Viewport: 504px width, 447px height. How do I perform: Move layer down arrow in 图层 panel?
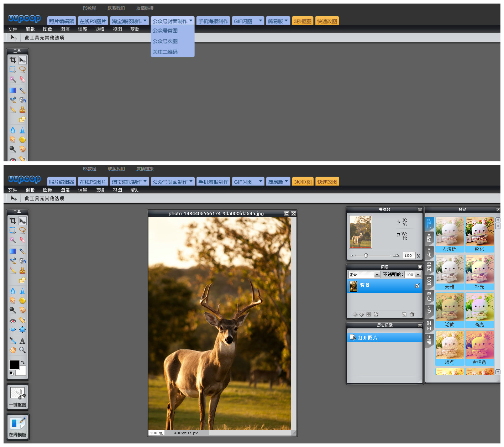(362, 315)
